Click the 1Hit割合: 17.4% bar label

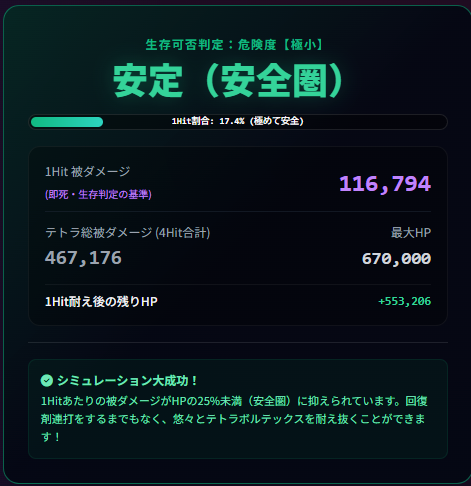[x=238, y=121]
